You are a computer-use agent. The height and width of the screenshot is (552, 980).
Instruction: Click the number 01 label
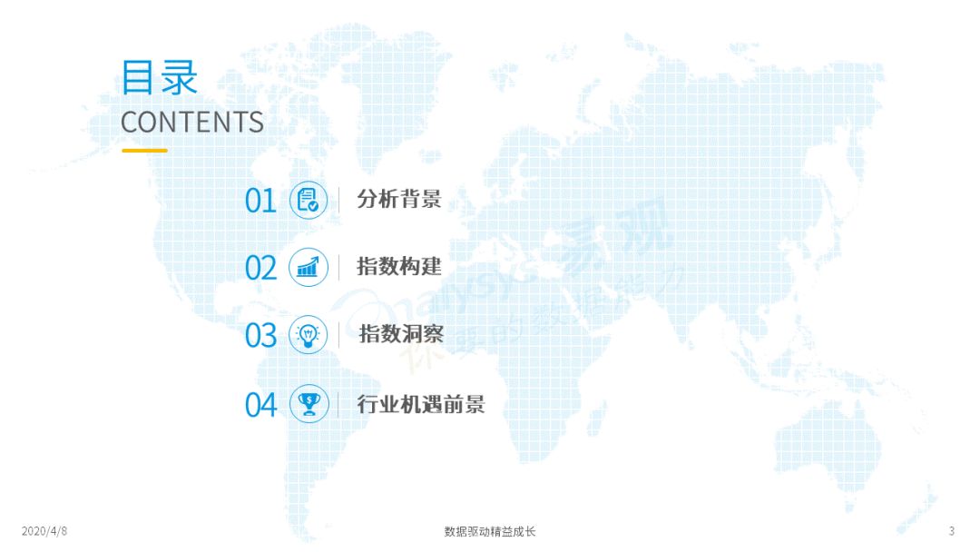[262, 201]
